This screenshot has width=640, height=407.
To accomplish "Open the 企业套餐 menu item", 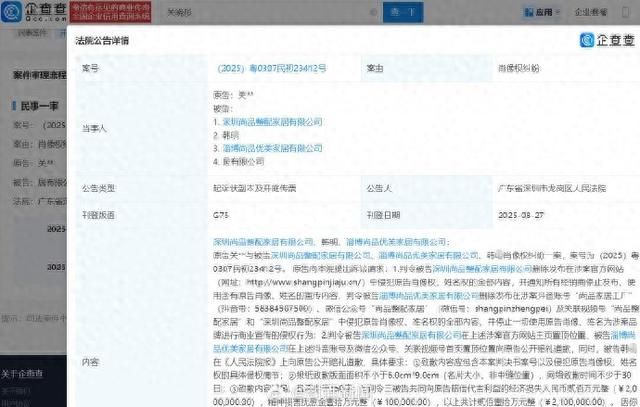I will (591, 12).
